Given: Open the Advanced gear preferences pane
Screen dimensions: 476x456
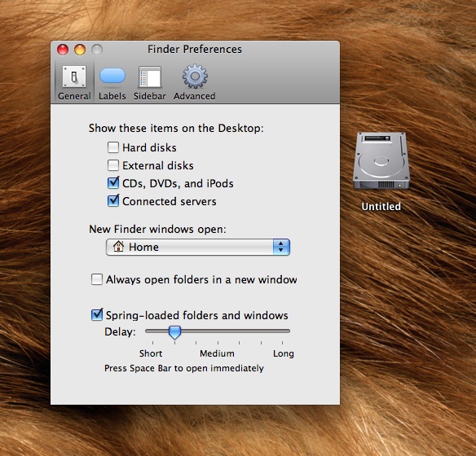Looking at the screenshot, I should tap(195, 82).
